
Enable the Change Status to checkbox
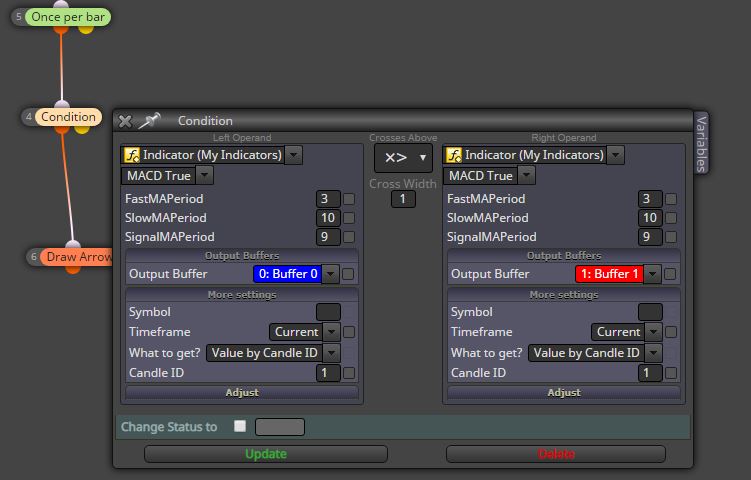tap(240, 426)
